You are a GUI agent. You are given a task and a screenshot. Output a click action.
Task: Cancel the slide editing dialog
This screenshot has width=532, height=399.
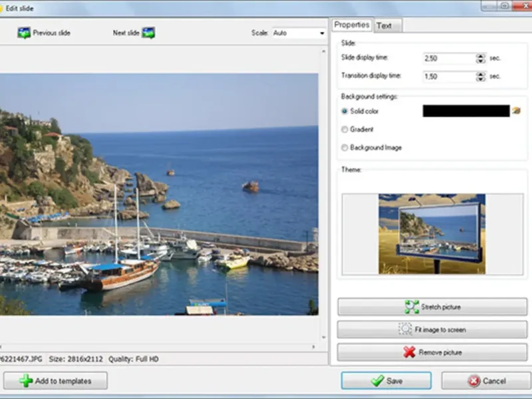(486, 380)
